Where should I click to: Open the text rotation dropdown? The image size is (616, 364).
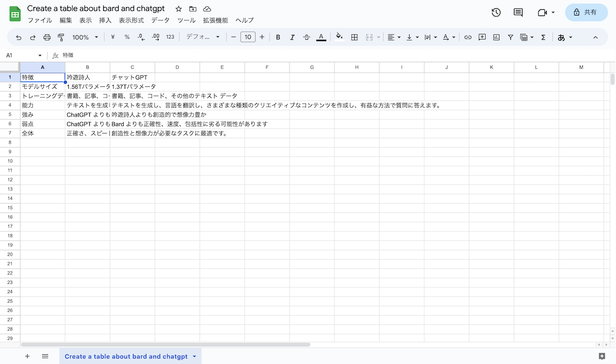tap(449, 37)
